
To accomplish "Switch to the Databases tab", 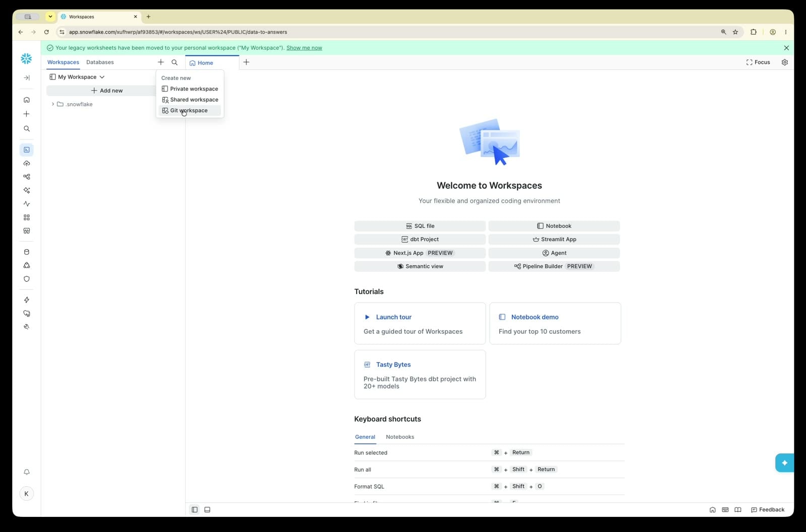I will [100, 62].
